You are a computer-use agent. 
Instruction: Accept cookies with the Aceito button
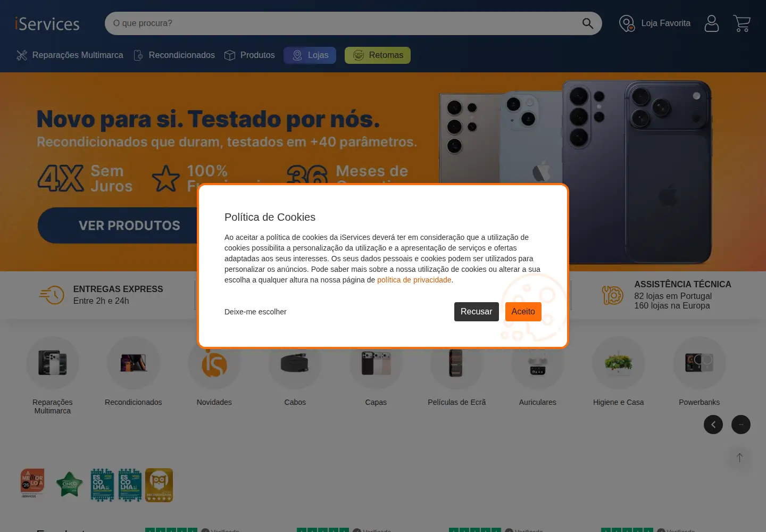[x=523, y=312]
